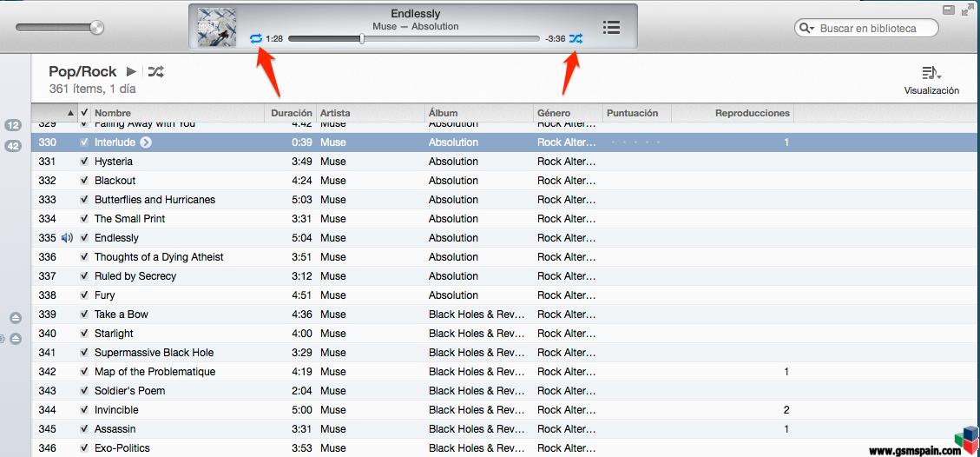Sort by Nombre column header
The width and height of the screenshot is (980, 457).
coord(178,113)
